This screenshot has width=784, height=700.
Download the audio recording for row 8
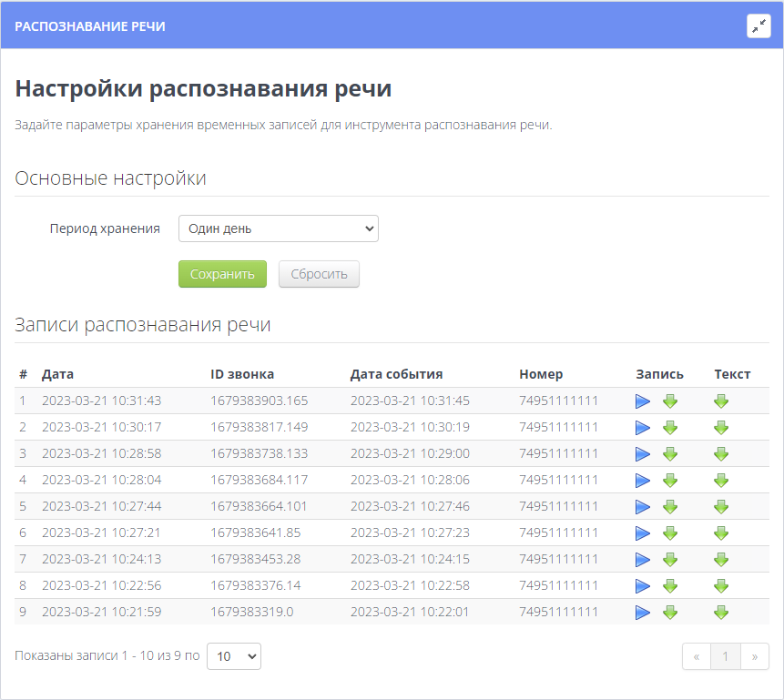pos(670,585)
